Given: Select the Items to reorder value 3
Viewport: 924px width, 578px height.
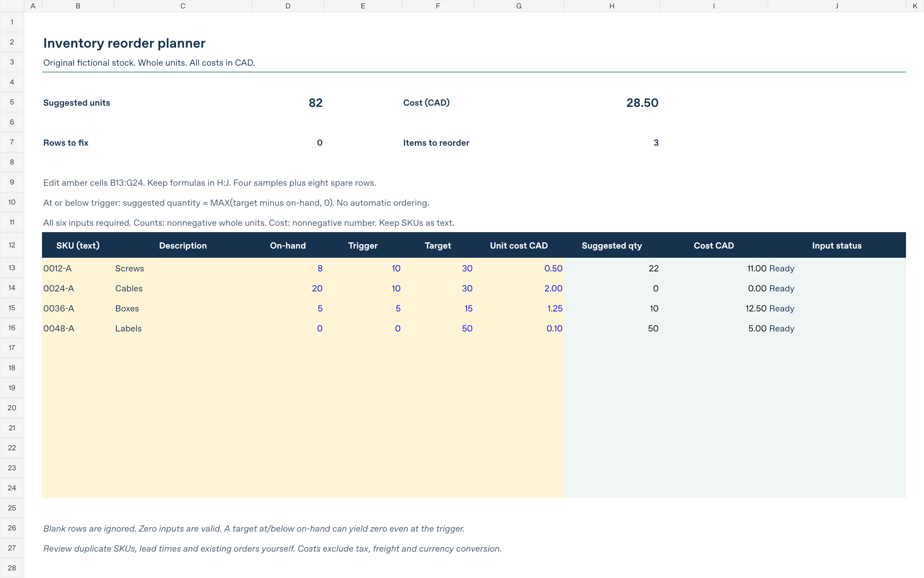Looking at the screenshot, I should click(656, 143).
